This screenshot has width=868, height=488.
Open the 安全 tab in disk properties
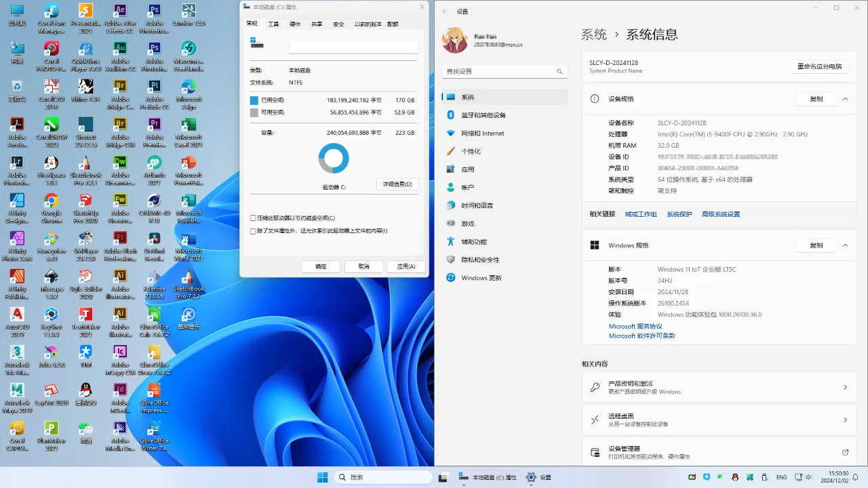tap(338, 24)
